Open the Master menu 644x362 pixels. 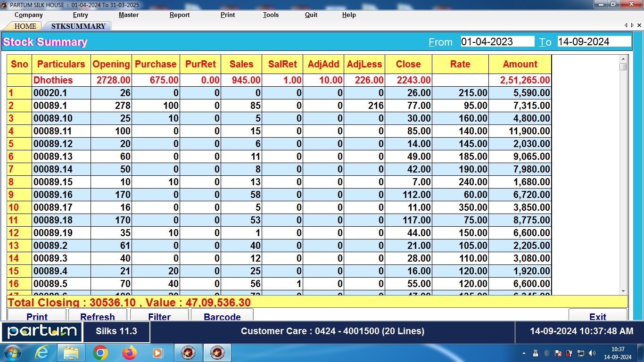click(x=129, y=15)
